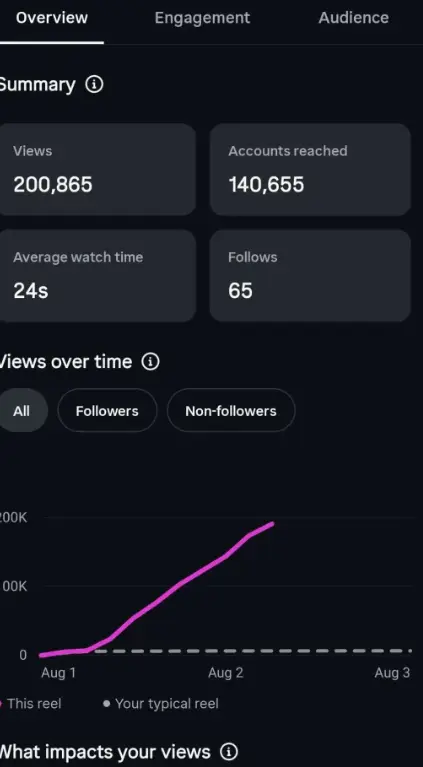Open the Accounts reached card

pyautogui.click(x=311, y=169)
